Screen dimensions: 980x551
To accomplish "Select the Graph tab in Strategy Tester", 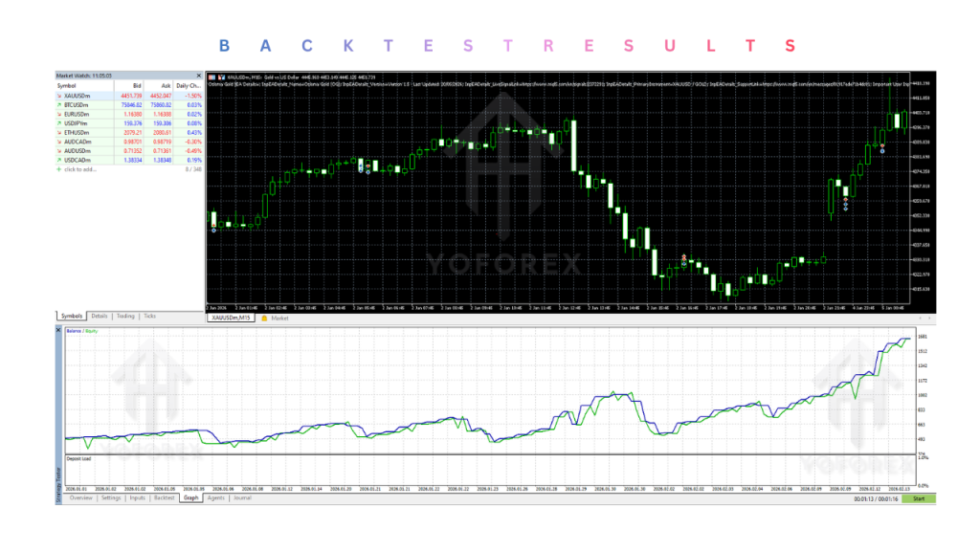I will pos(191,497).
